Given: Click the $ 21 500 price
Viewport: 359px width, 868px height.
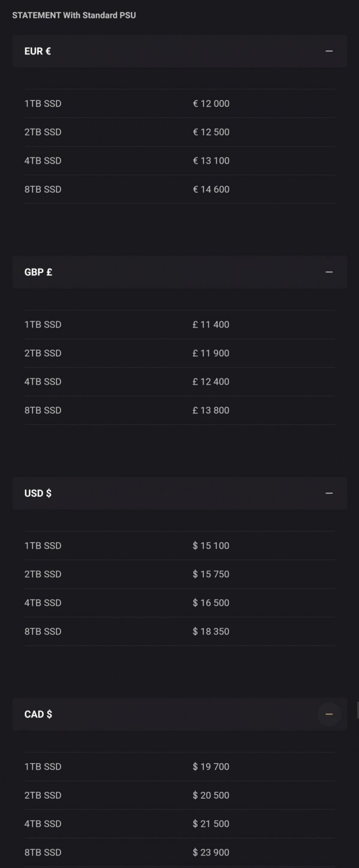Looking at the screenshot, I should pos(211,824).
